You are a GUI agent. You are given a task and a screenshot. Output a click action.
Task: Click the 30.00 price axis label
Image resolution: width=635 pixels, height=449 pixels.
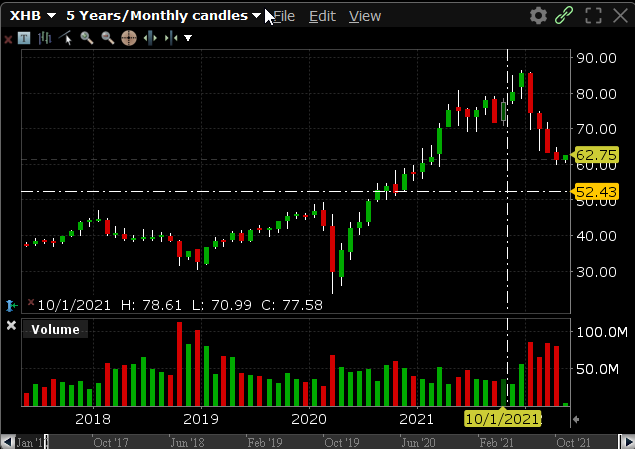(x=596, y=272)
